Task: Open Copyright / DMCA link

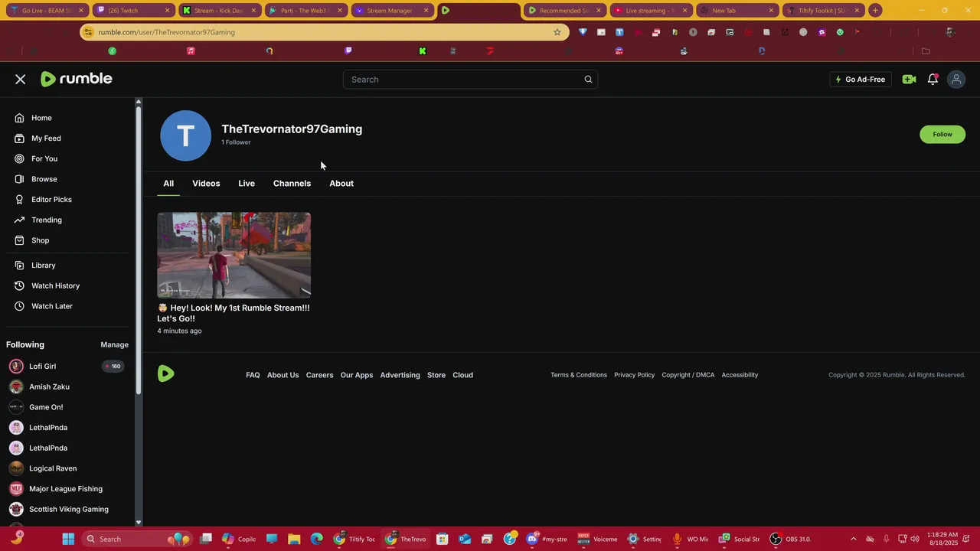Action: point(688,375)
